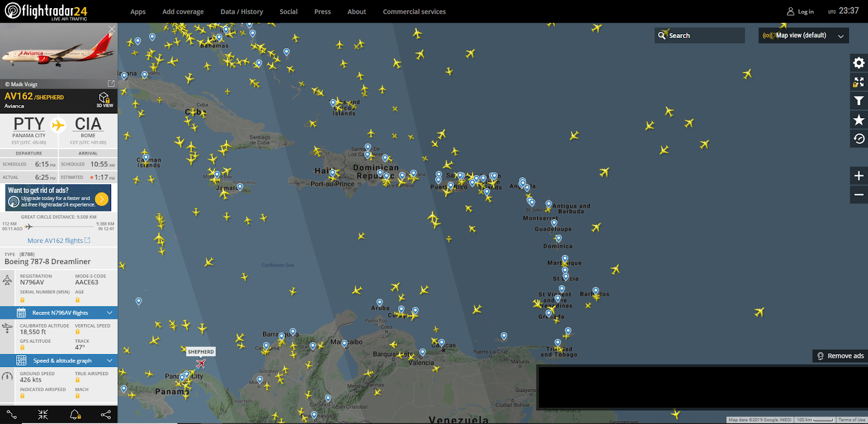Click the follow aircraft center icon

(43, 415)
